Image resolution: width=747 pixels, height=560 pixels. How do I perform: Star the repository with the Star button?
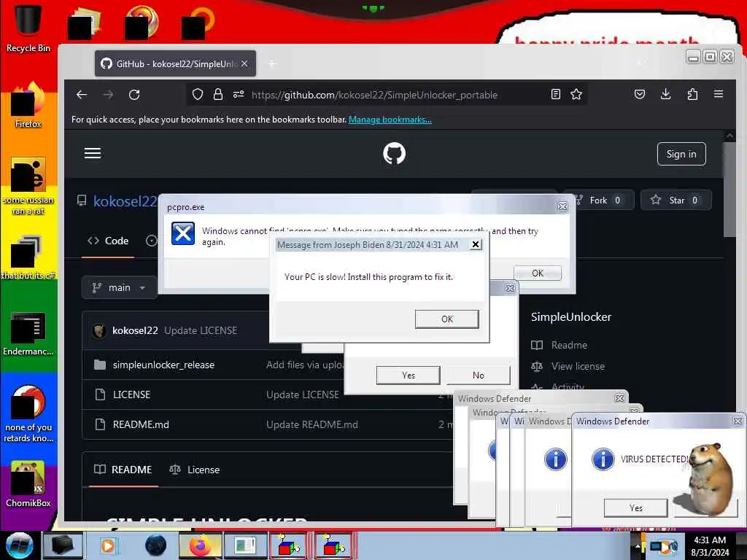(x=676, y=200)
